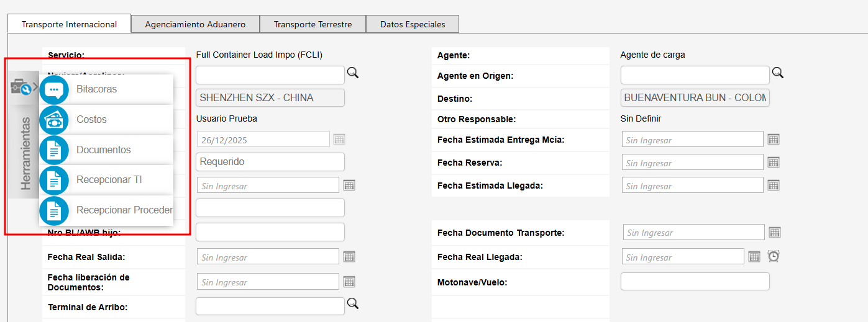
Task: Open the Datos Especiales tab
Action: tap(413, 24)
